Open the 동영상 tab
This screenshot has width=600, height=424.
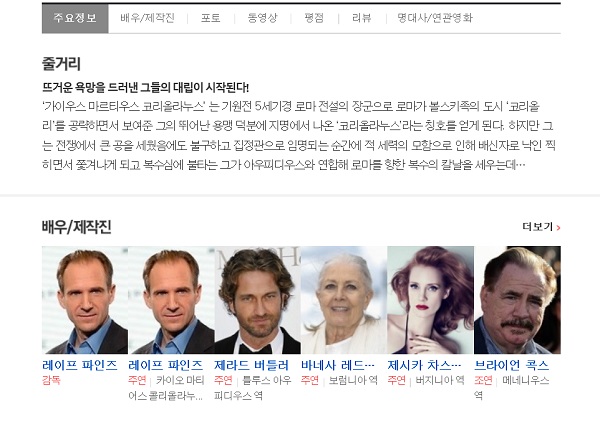coord(262,18)
